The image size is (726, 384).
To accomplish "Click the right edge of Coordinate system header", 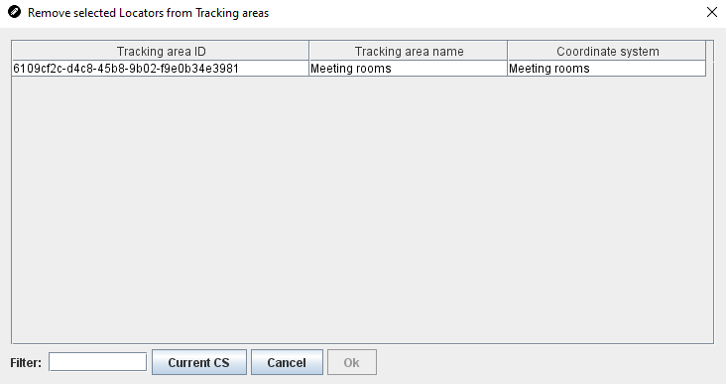I will pos(706,51).
